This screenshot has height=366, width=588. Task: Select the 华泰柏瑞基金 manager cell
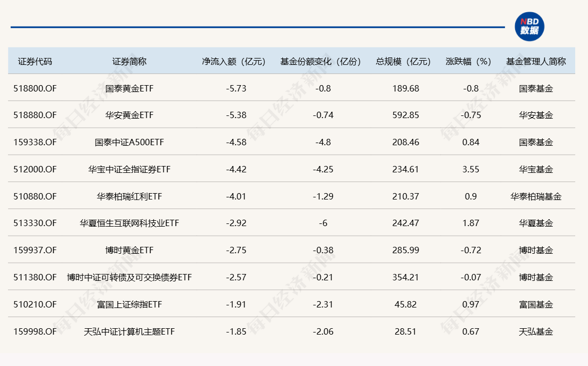tap(536, 196)
